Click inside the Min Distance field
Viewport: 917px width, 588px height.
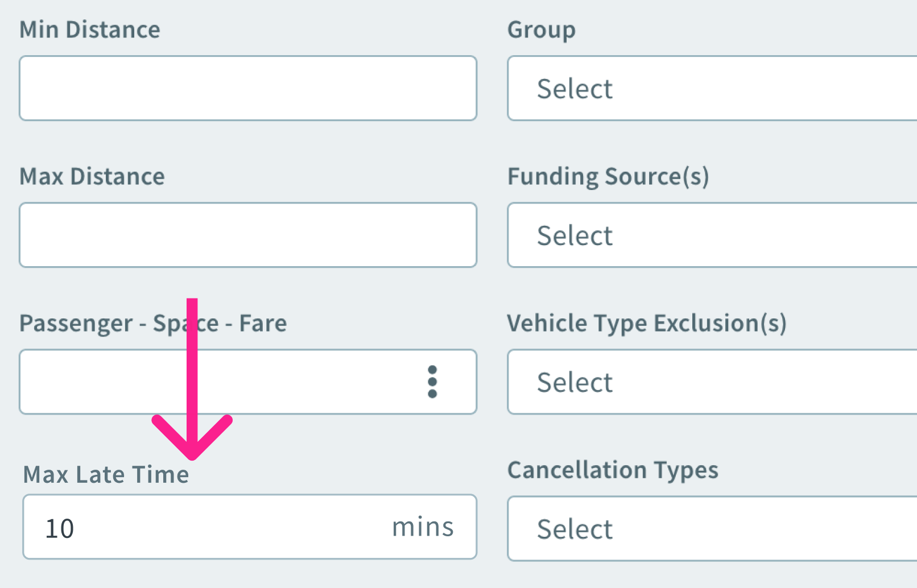248,88
